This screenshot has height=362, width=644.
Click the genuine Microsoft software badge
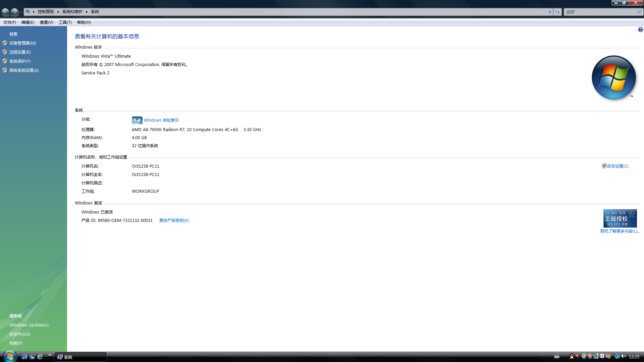[620, 219]
